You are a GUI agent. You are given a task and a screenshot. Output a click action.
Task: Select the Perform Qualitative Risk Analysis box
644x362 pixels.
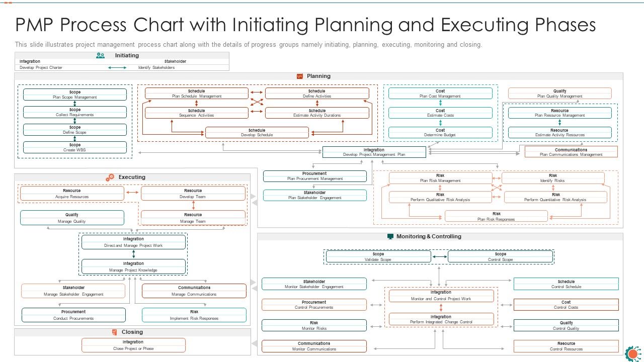point(440,197)
